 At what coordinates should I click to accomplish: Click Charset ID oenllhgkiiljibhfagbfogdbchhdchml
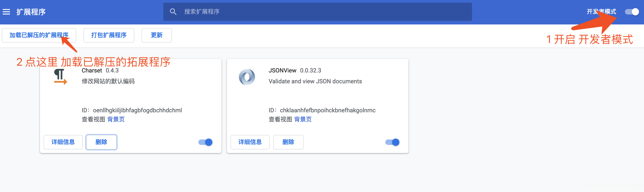click(x=138, y=110)
